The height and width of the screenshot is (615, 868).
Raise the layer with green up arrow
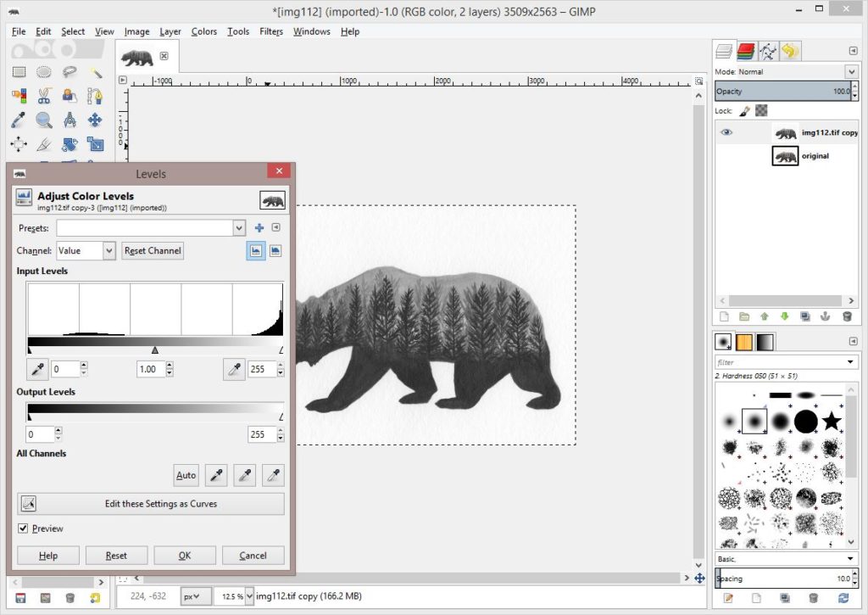click(x=765, y=316)
